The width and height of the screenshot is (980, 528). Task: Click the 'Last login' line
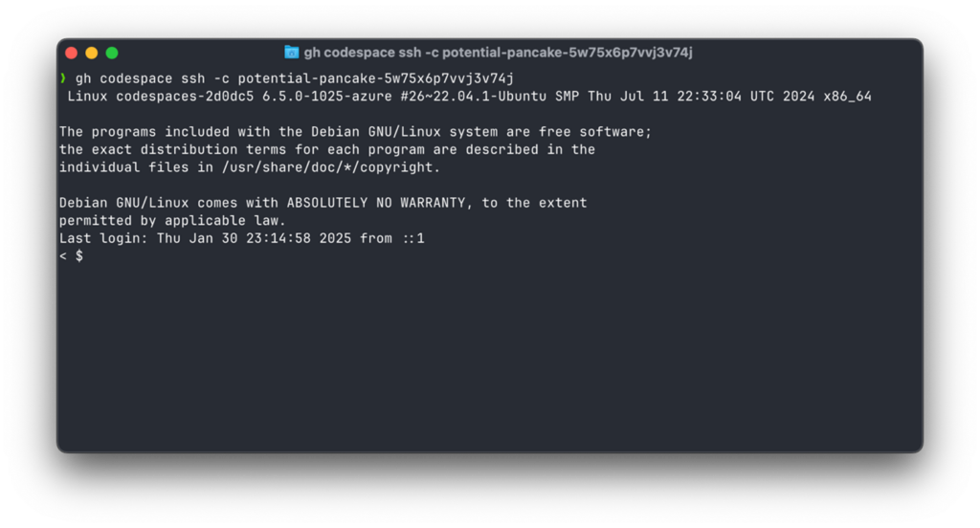click(x=242, y=238)
